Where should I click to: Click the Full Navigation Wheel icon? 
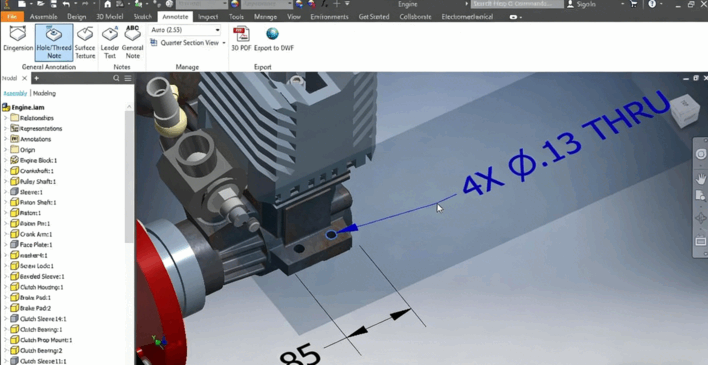click(x=700, y=154)
